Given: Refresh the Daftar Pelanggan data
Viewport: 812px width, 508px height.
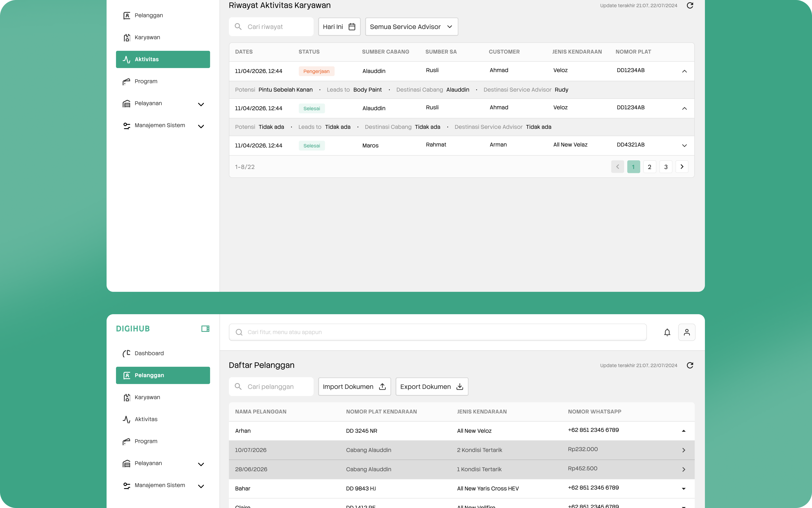Looking at the screenshot, I should tap(690, 365).
